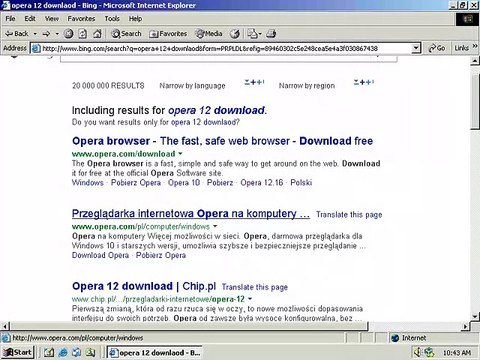Image resolution: width=480 pixels, height=360 pixels.
Task: Open 'Przeglądarka internetowa Opera na komputery' result
Action: (191, 214)
